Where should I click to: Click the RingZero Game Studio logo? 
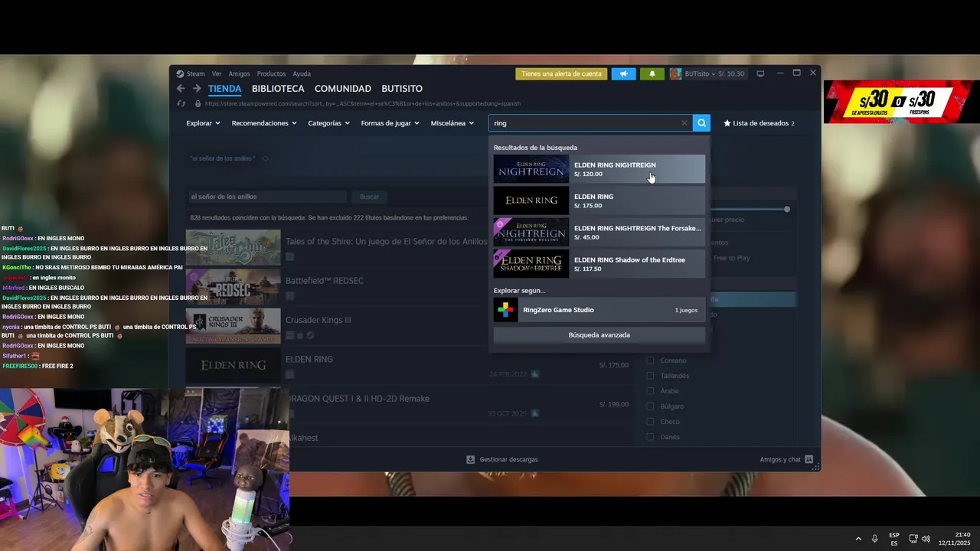(506, 310)
